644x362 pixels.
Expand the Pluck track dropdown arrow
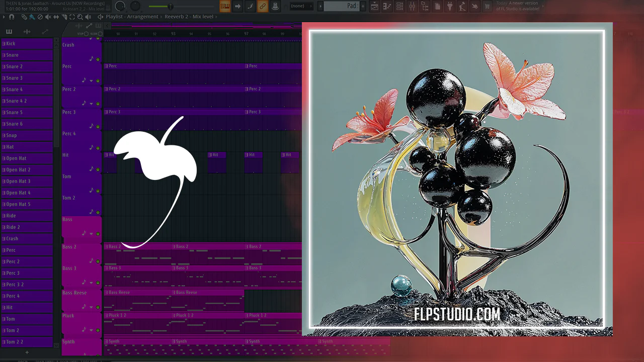coord(91,330)
